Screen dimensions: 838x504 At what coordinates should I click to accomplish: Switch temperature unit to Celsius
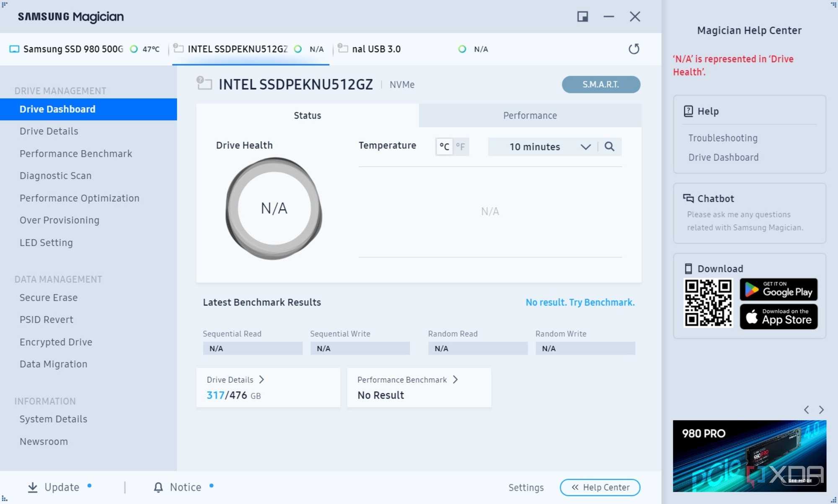(444, 147)
